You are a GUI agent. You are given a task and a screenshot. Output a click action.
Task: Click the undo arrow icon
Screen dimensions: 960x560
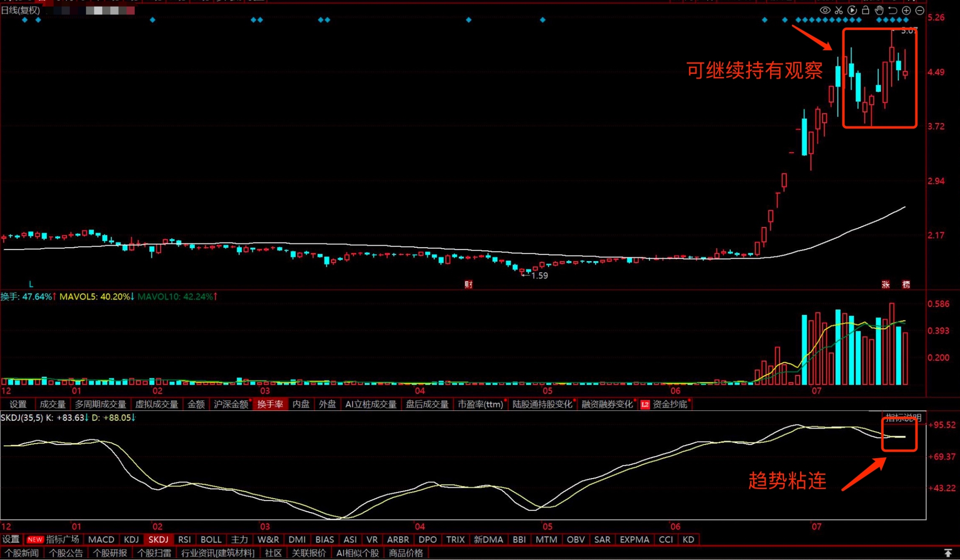(x=893, y=11)
